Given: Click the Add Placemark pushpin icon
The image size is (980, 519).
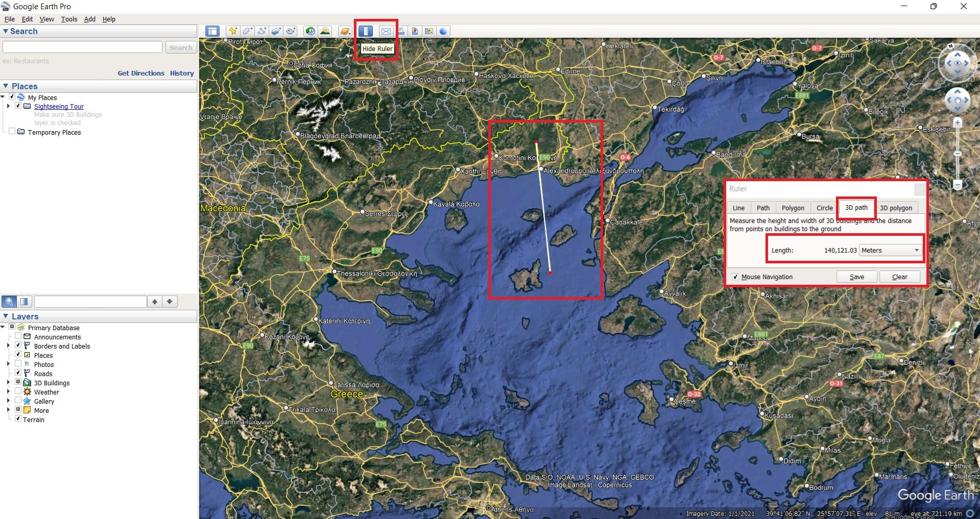Looking at the screenshot, I should (233, 31).
